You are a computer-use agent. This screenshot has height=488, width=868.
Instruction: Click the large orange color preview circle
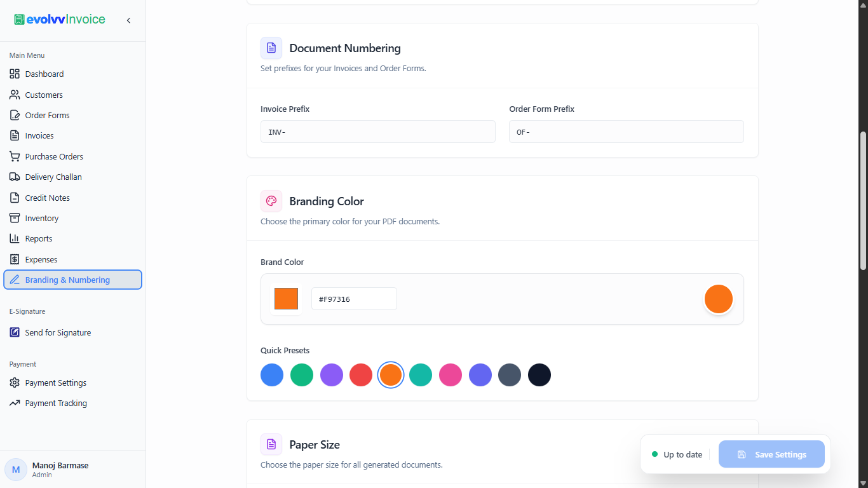pyautogui.click(x=719, y=299)
